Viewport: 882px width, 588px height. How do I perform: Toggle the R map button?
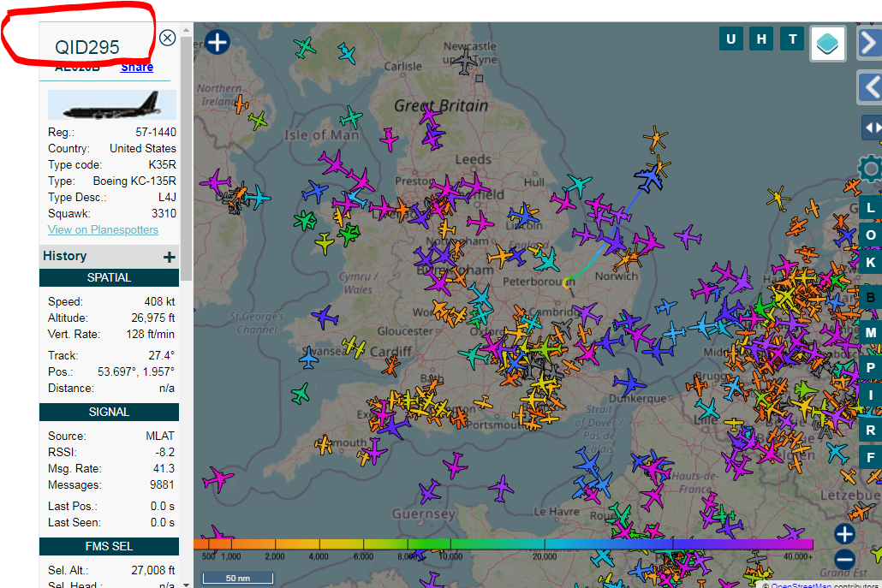click(x=871, y=430)
